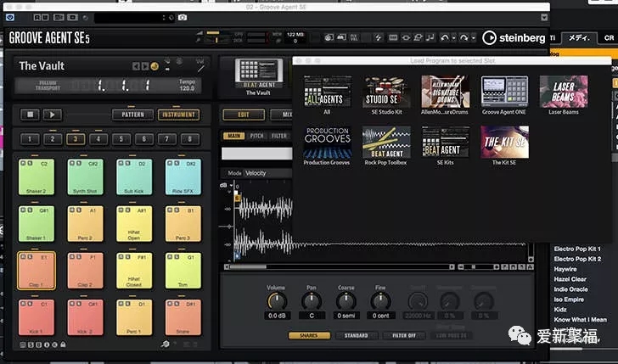Viewport: 618px width, 364px height.
Task: Click the lightning bolt icon in toolbar
Action: [x=378, y=38]
